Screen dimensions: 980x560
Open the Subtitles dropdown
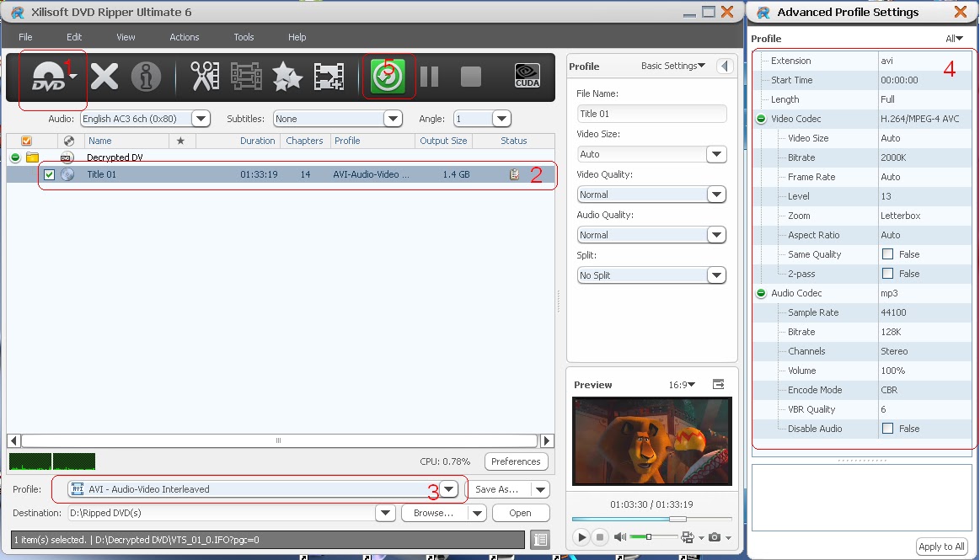[x=393, y=119]
